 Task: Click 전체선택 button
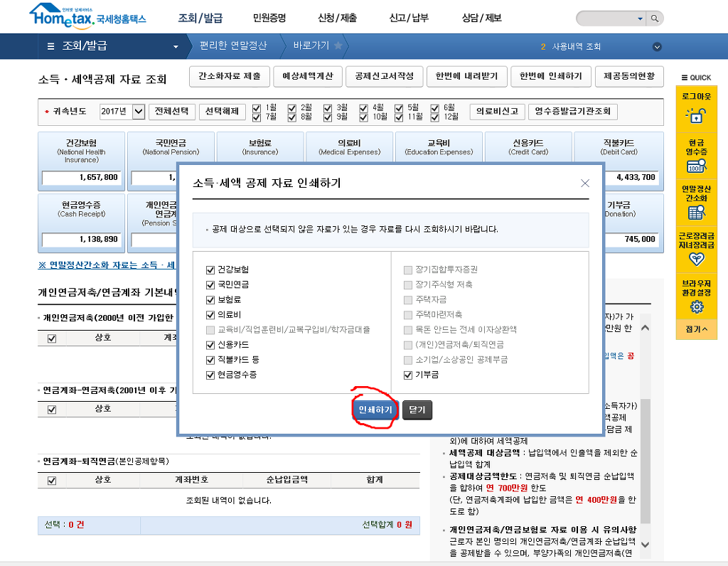172,112
